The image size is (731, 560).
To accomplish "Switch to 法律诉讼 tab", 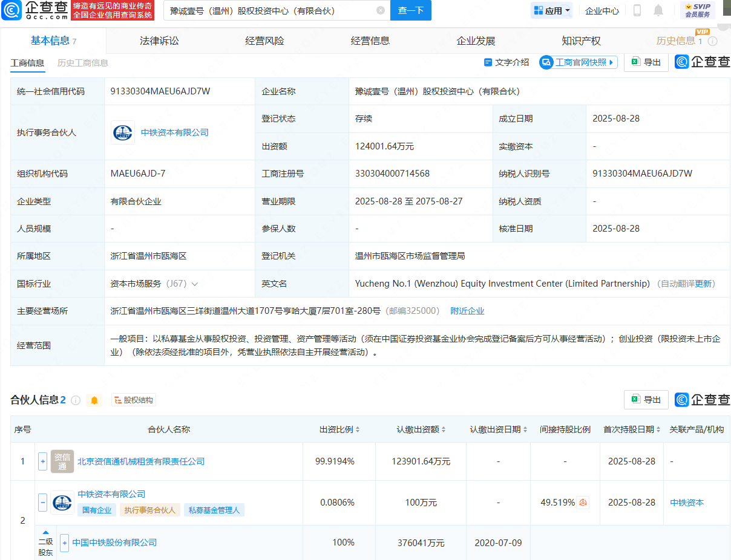I will pos(159,41).
